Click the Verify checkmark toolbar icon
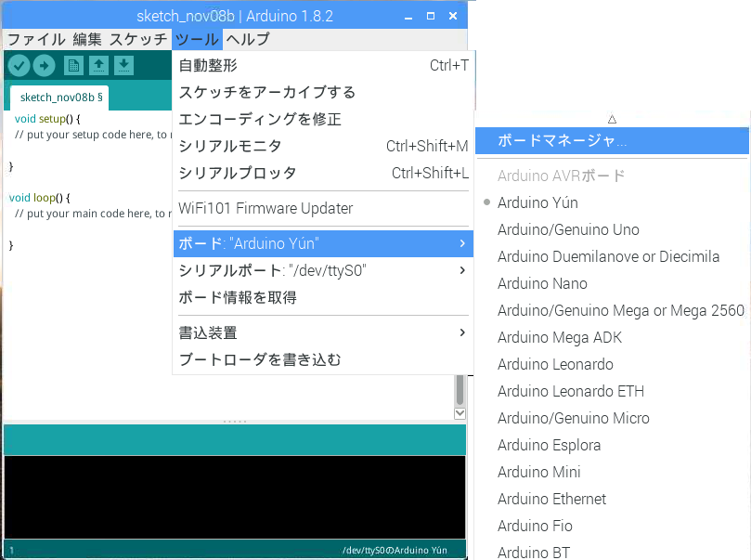Screen dimensions: 751x560 pos(19,66)
